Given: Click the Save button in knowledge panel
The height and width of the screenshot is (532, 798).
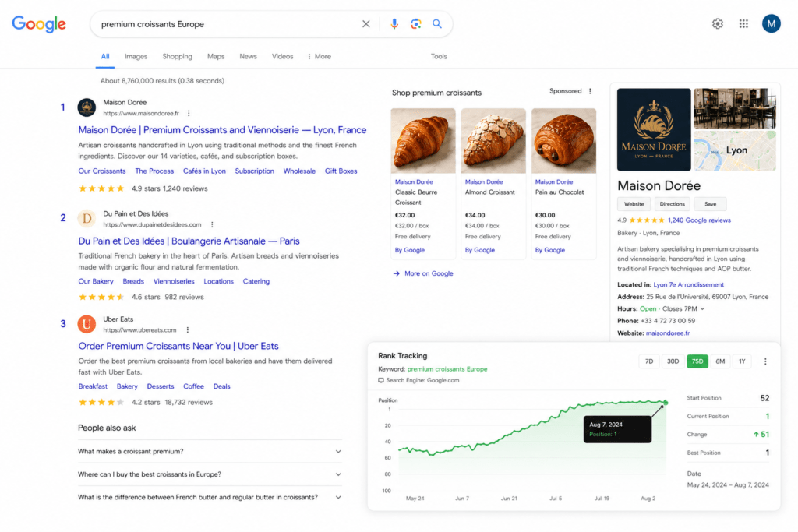Looking at the screenshot, I should tap(711, 204).
